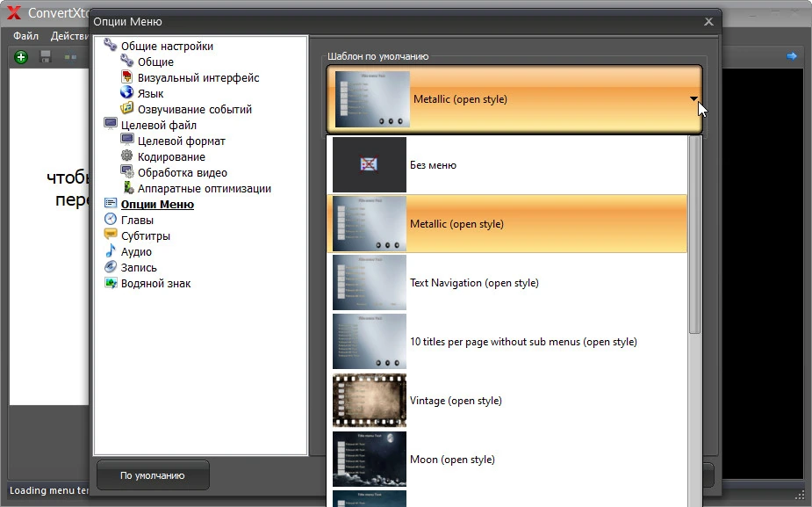Click the template list scrollbar thumb
This screenshot has width=812, height=507.
695,235
